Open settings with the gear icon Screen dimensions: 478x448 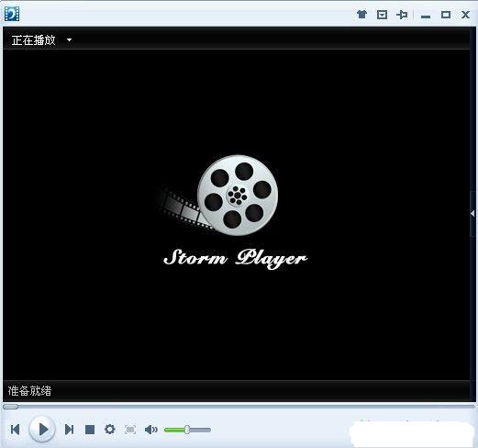pyautogui.click(x=110, y=429)
